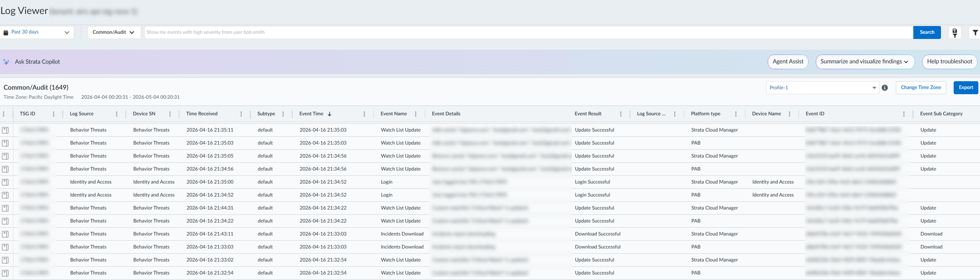
Task: Click the pin icon next to Search
Action: point(955,33)
